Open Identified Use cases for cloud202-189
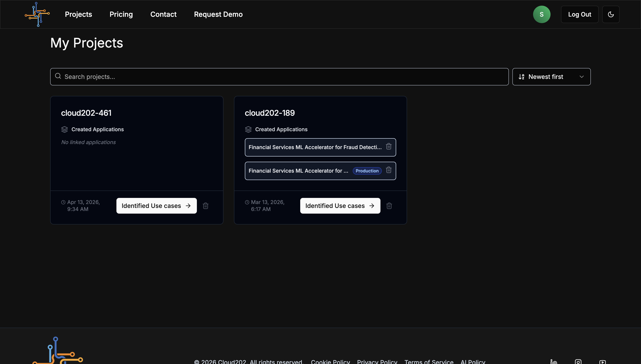641x364 pixels. (340, 206)
